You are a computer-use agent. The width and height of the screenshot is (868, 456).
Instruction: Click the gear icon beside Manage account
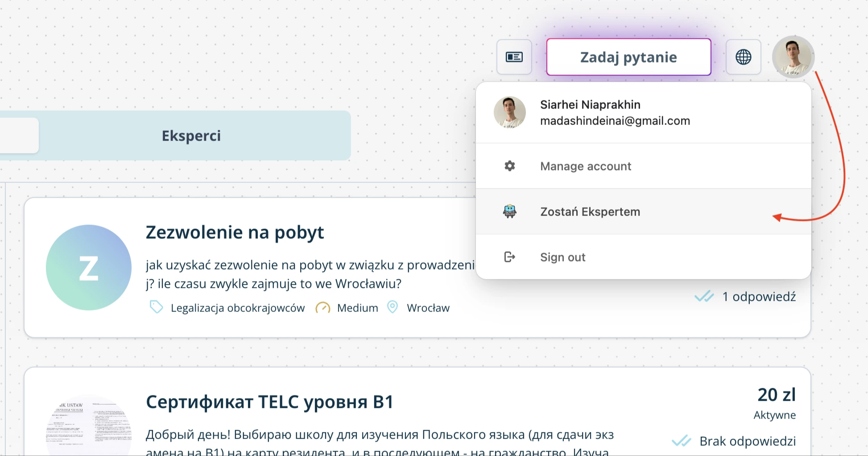[510, 166]
